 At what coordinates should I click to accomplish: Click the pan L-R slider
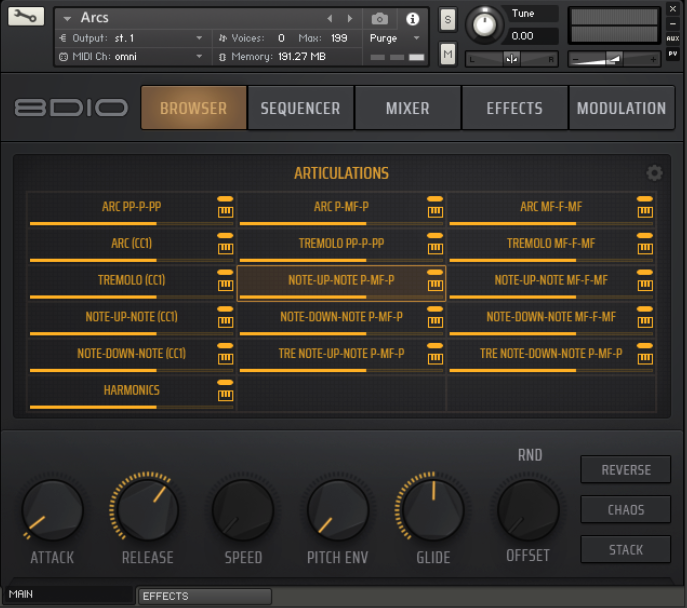[x=511, y=59]
